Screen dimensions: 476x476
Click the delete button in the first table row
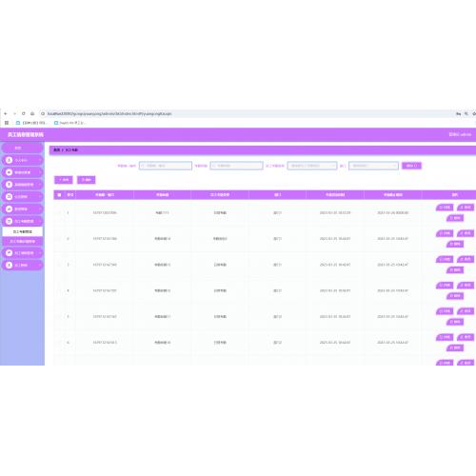(x=455, y=218)
